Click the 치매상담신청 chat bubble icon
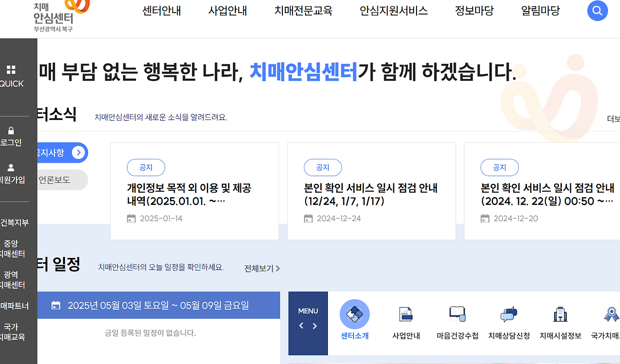The width and height of the screenshot is (620, 364). click(509, 314)
